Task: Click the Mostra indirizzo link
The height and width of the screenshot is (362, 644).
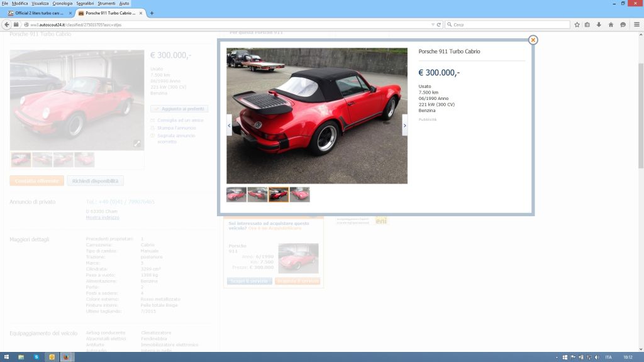Action: (103, 217)
